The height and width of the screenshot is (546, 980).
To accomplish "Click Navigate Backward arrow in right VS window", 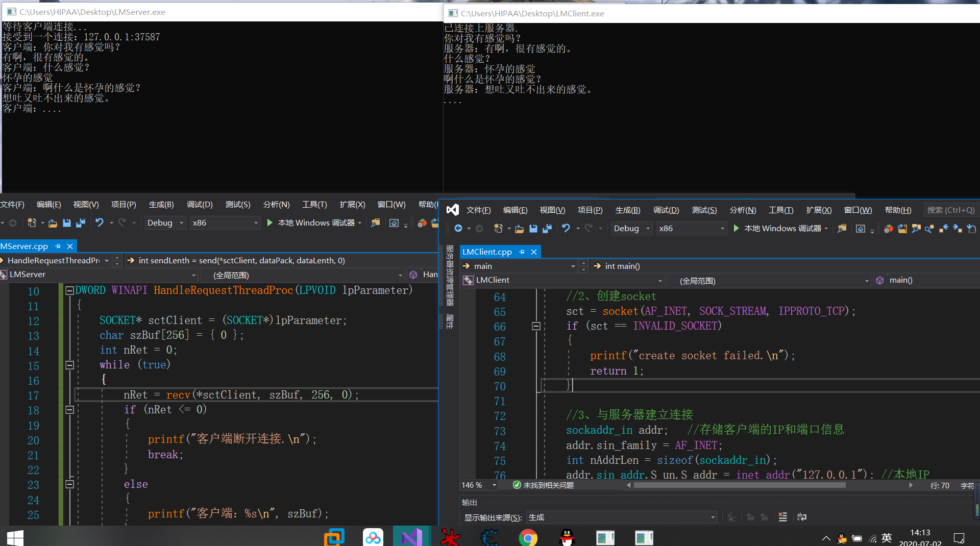I will tap(458, 229).
